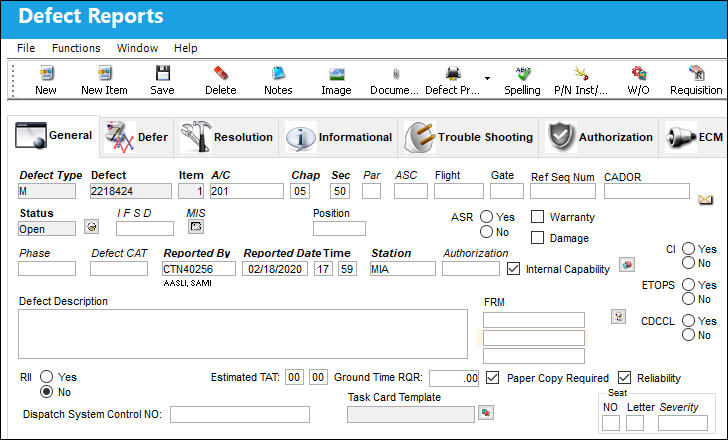Uncheck the Reliability checkbox
The image size is (728, 440).
click(624, 378)
